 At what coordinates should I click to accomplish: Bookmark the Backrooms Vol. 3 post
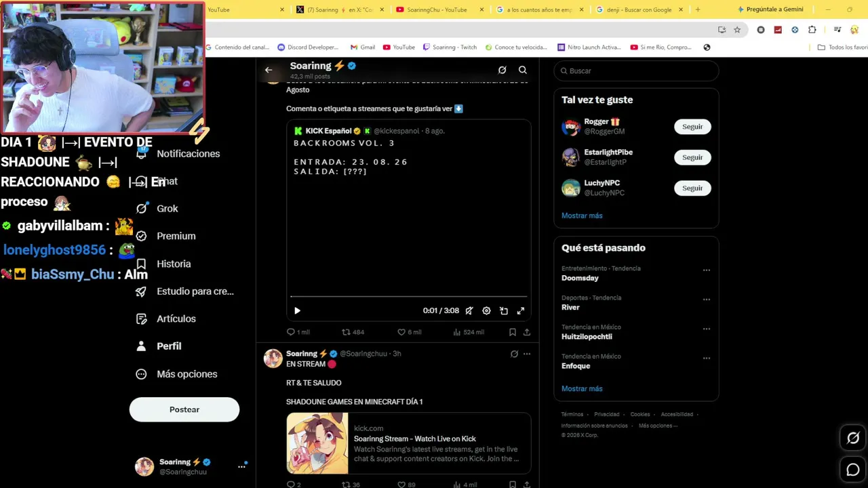coord(513,332)
